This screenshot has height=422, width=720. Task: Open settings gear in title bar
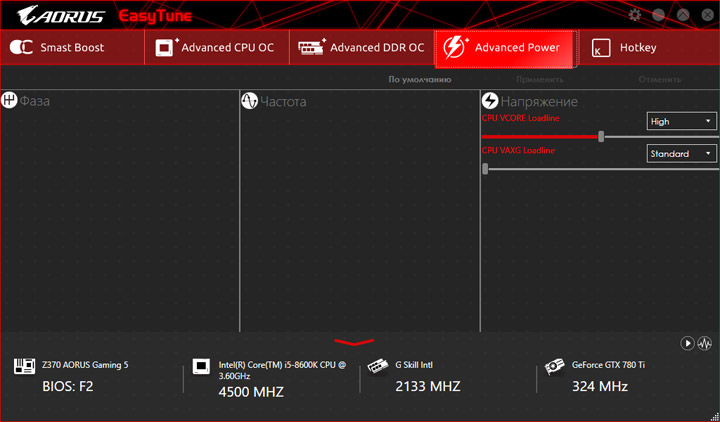[x=635, y=15]
